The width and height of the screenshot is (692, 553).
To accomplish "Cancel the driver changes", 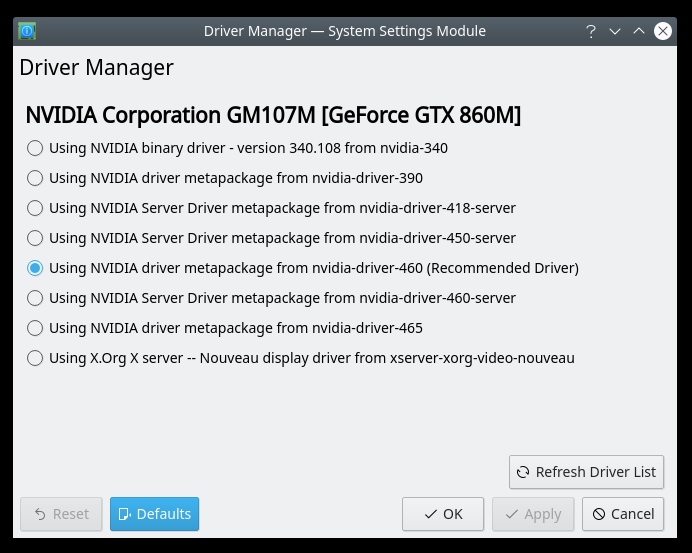I will 623,514.
